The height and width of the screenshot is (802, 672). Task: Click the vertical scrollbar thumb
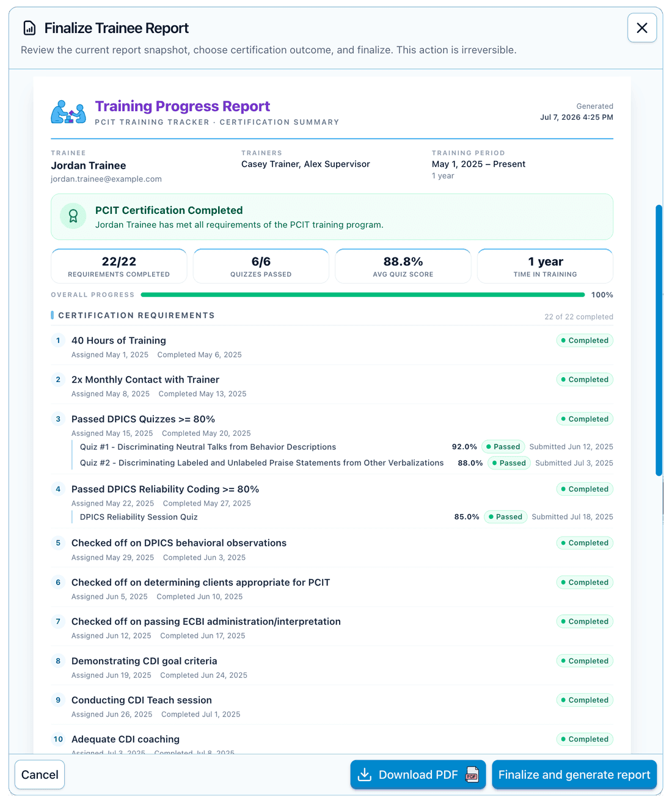pyautogui.click(x=659, y=340)
